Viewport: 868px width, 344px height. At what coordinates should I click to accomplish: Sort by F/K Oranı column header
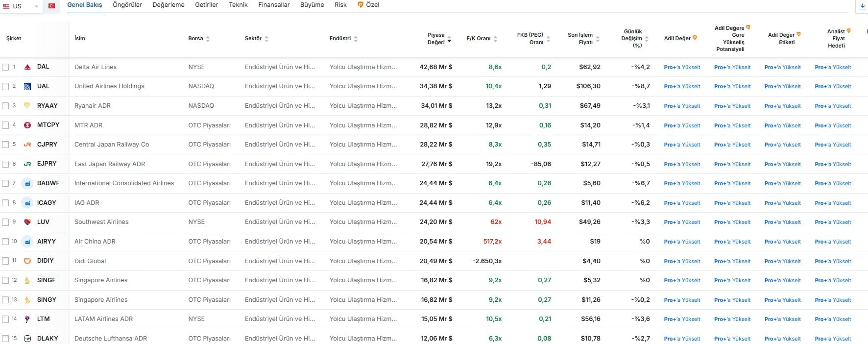point(481,38)
